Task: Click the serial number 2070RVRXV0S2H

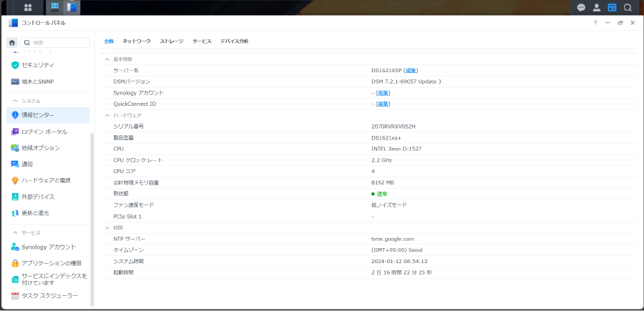Action: 394,127
